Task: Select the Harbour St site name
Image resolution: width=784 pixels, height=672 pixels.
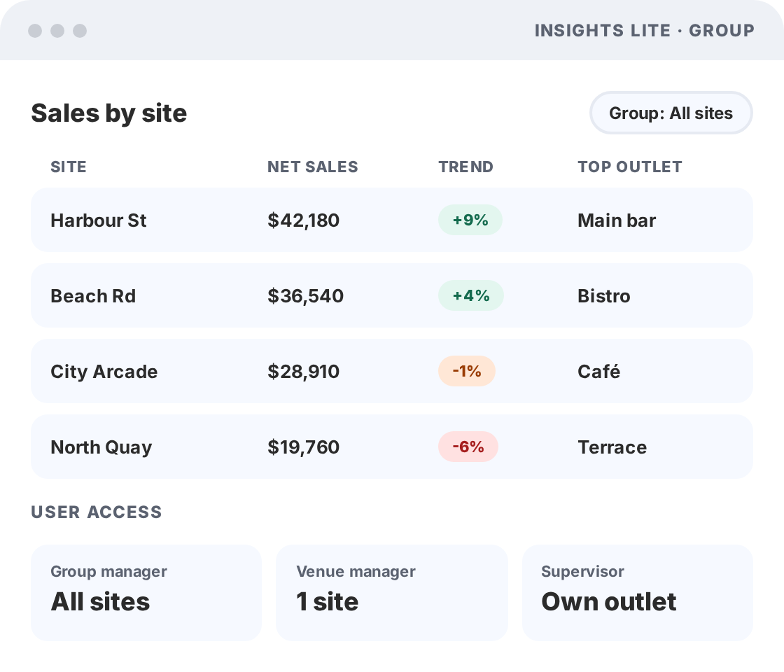Action: (99, 220)
